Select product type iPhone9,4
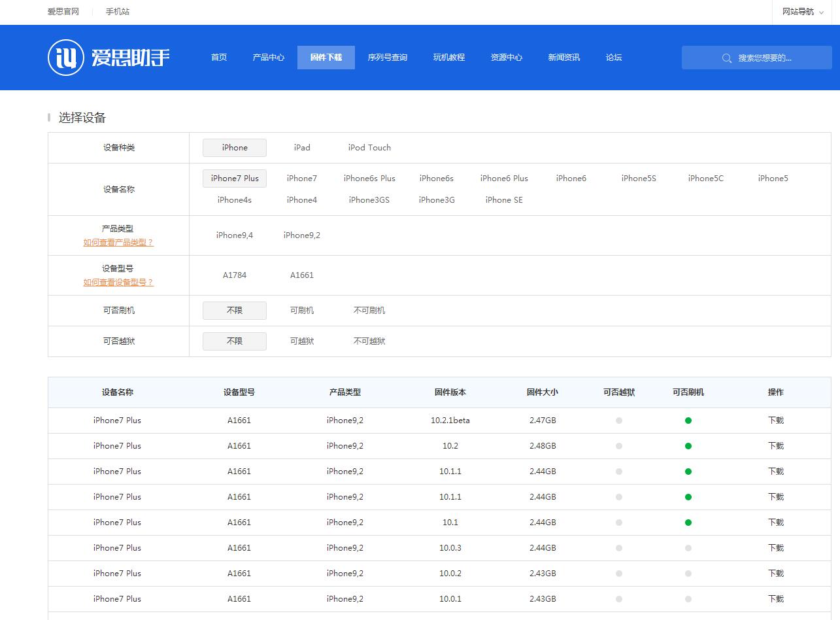This screenshot has height=620, width=840. click(x=235, y=235)
